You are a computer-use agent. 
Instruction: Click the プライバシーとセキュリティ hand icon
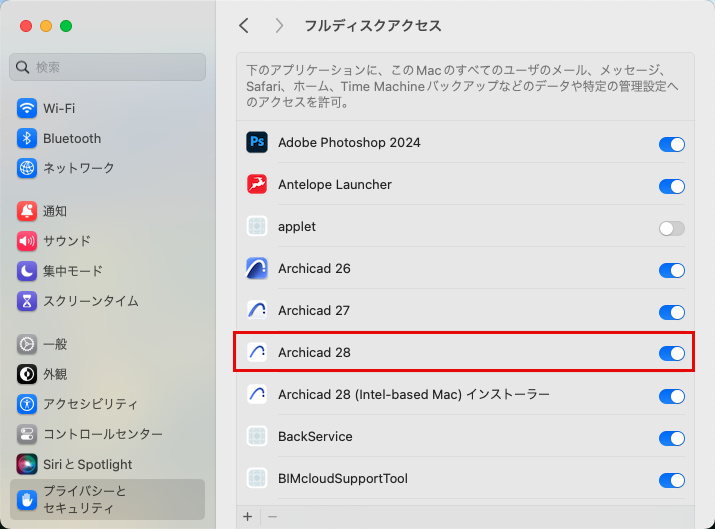tap(27, 500)
